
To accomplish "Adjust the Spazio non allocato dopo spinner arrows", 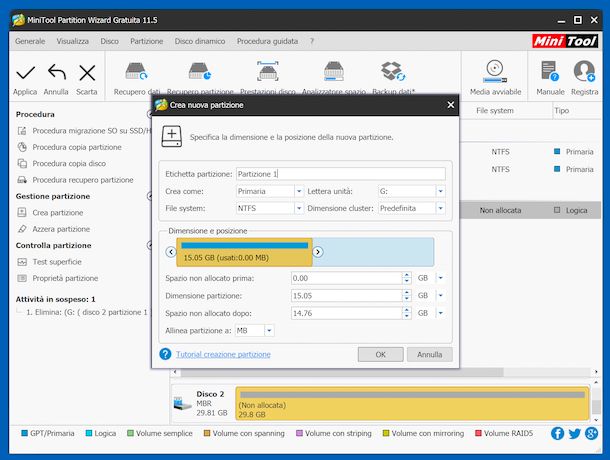I will [407, 313].
